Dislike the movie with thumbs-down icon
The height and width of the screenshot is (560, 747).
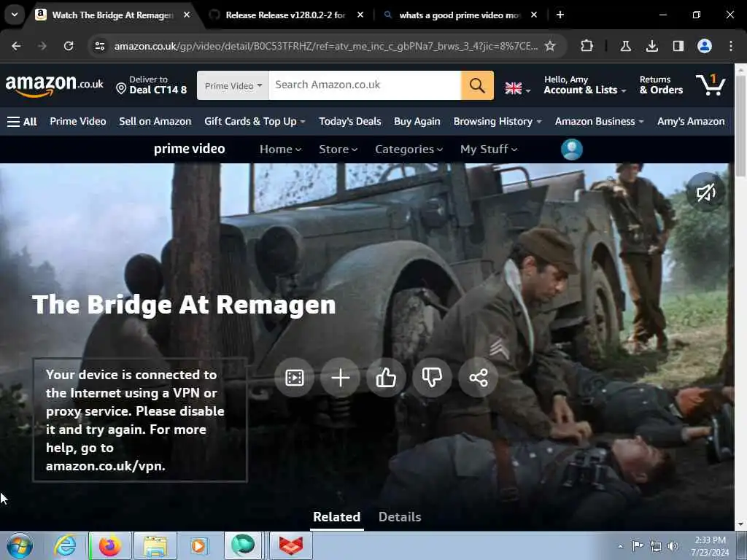(432, 378)
